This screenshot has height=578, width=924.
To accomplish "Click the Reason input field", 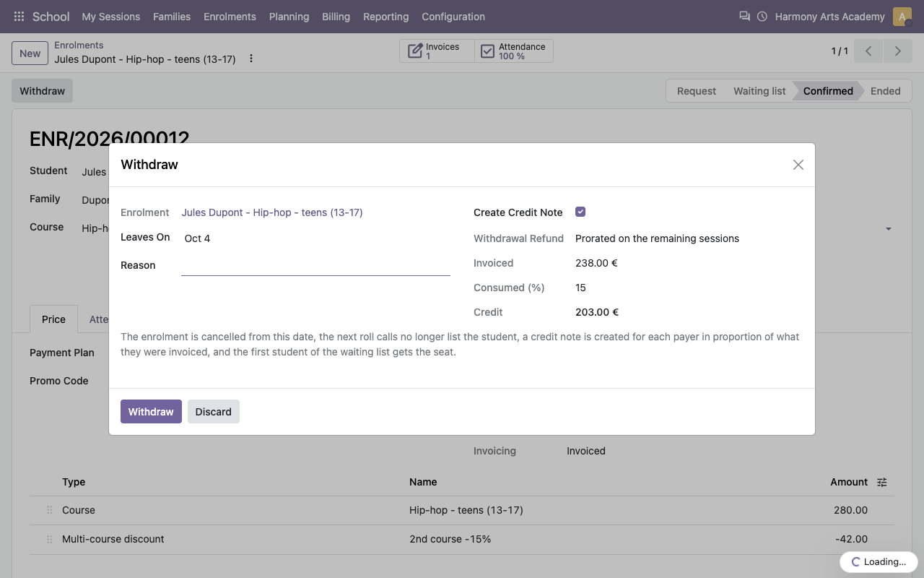I will click(x=315, y=265).
